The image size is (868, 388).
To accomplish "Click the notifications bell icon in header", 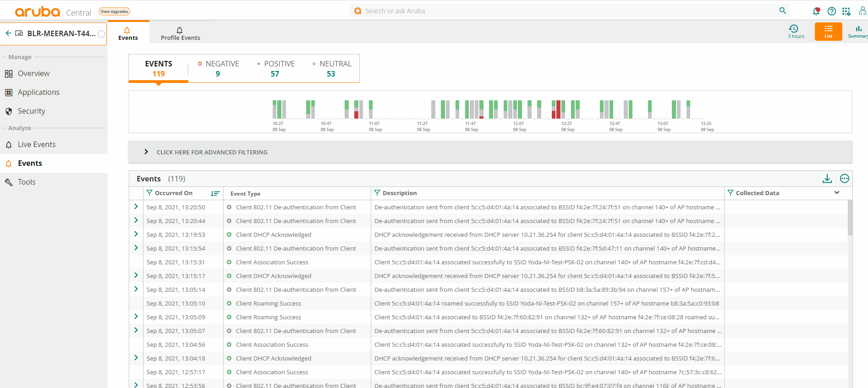I will coord(816,11).
